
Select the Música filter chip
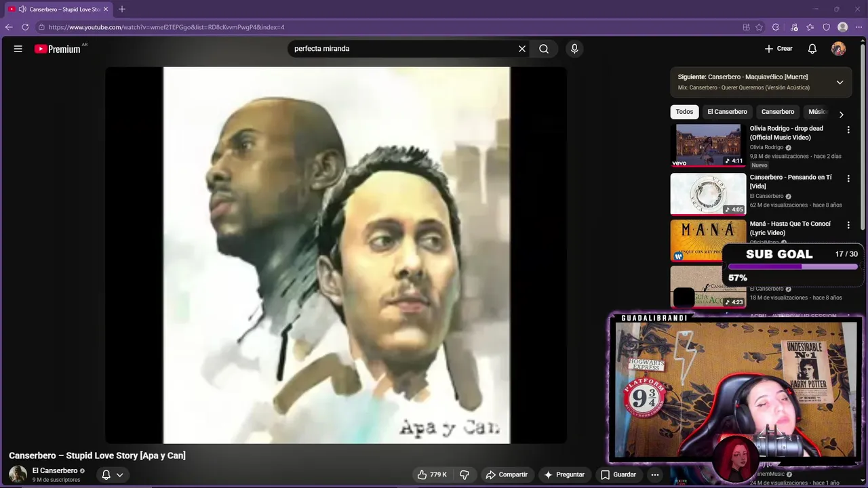point(817,112)
